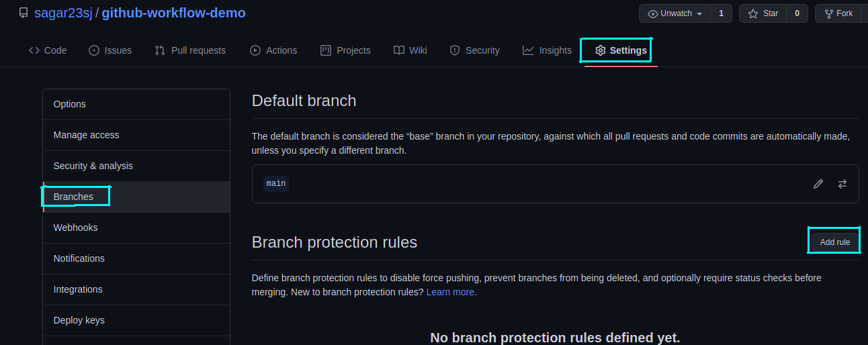Screen dimensions: 868x345
Task: Open Webhooks settings in the sidebar
Action: coord(75,228)
